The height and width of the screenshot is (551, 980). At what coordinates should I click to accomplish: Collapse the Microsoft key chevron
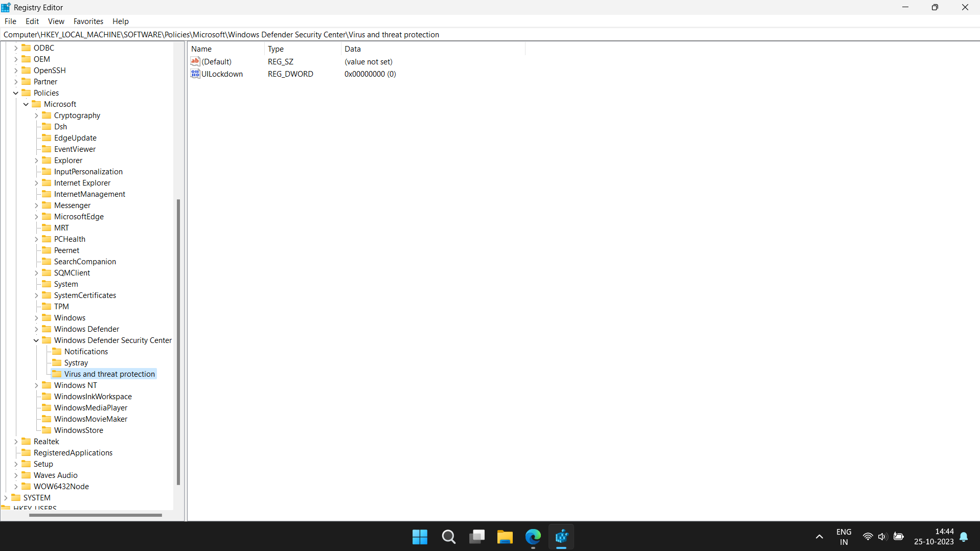pos(26,104)
